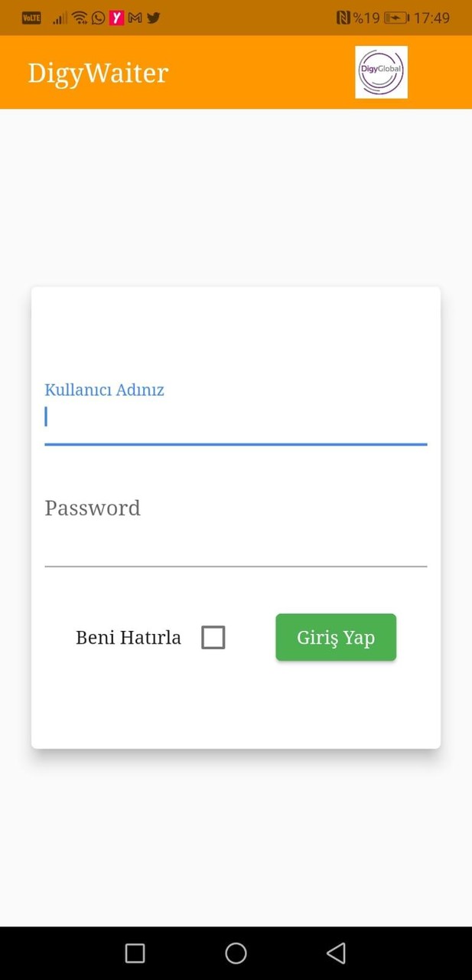Tap the NFC status icon
Screen dimensions: 472x980
click(x=343, y=18)
